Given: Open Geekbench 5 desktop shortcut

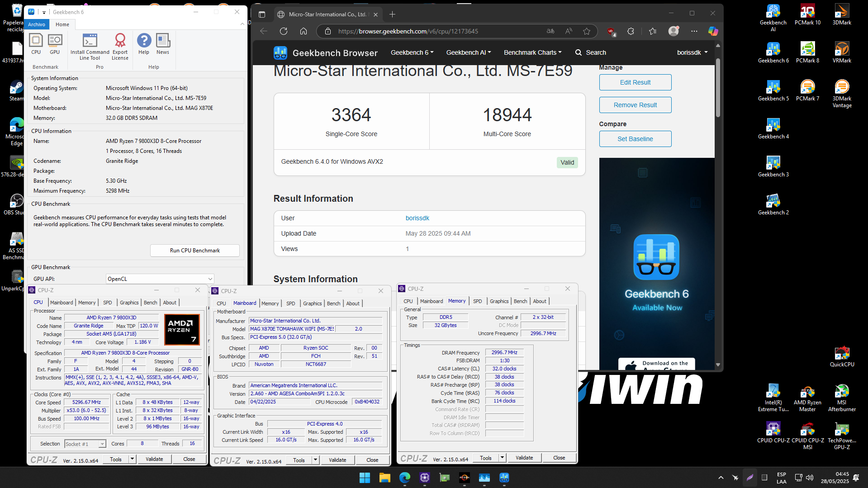Looking at the screenshot, I should [773, 90].
